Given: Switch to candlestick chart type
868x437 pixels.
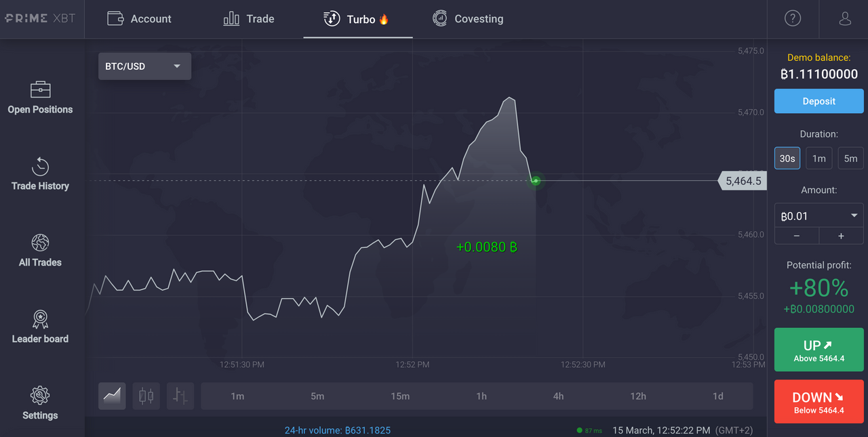Looking at the screenshot, I should pyautogui.click(x=146, y=396).
